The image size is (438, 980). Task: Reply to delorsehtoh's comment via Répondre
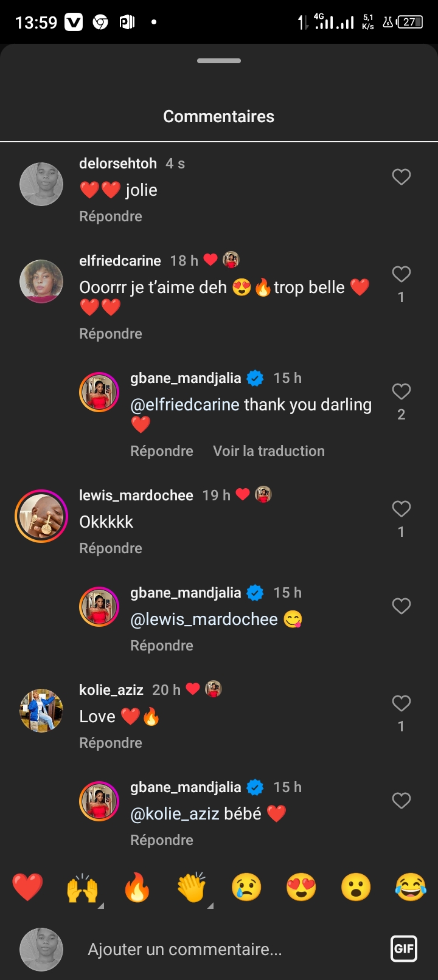(111, 216)
